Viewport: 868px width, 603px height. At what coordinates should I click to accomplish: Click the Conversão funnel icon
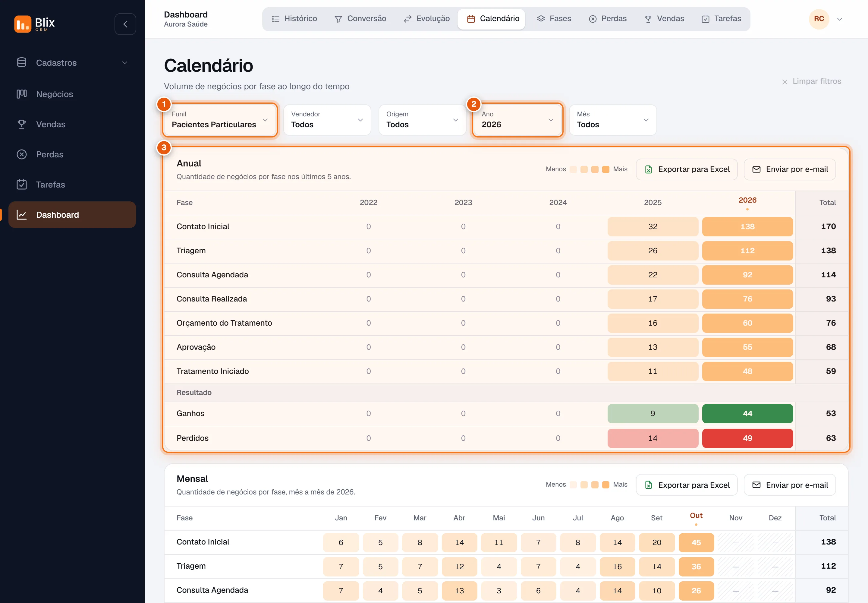pyautogui.click(x=338, y=19)
